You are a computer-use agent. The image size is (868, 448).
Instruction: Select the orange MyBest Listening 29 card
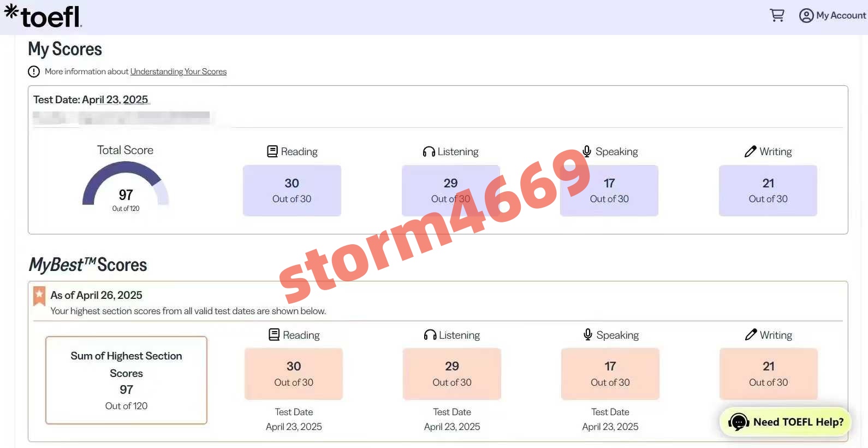452,374
